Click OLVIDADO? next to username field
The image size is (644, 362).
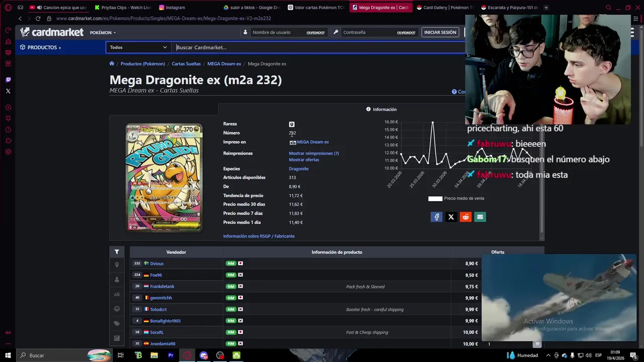(315, 33)
